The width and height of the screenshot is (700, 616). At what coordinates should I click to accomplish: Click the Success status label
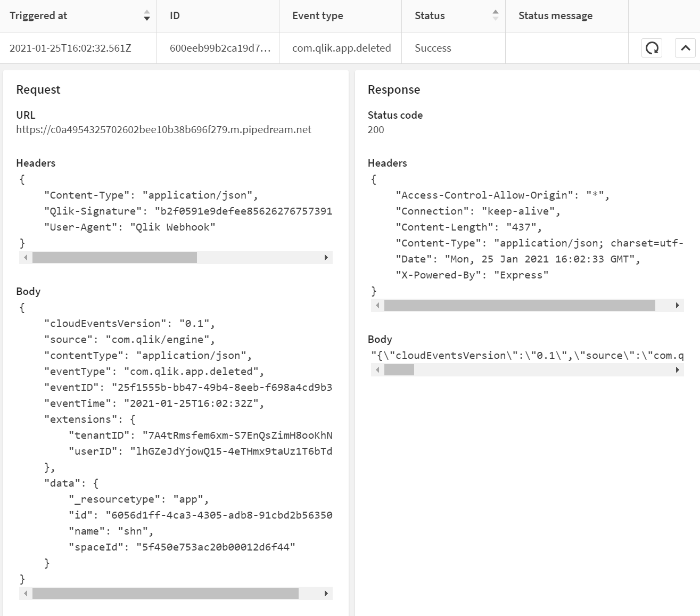tap(433, 48)
